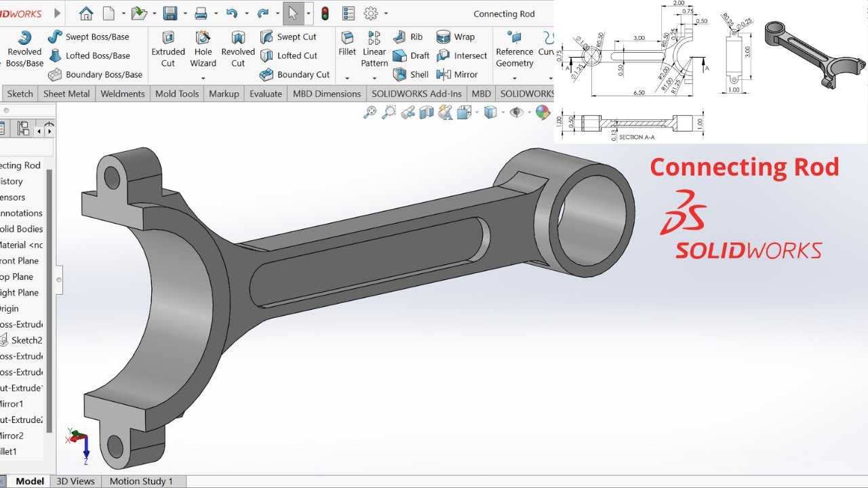Expand the Linear Pattern dropdown arrow
The height and width of the screenshot is (488, 868).
pos(374,78)
